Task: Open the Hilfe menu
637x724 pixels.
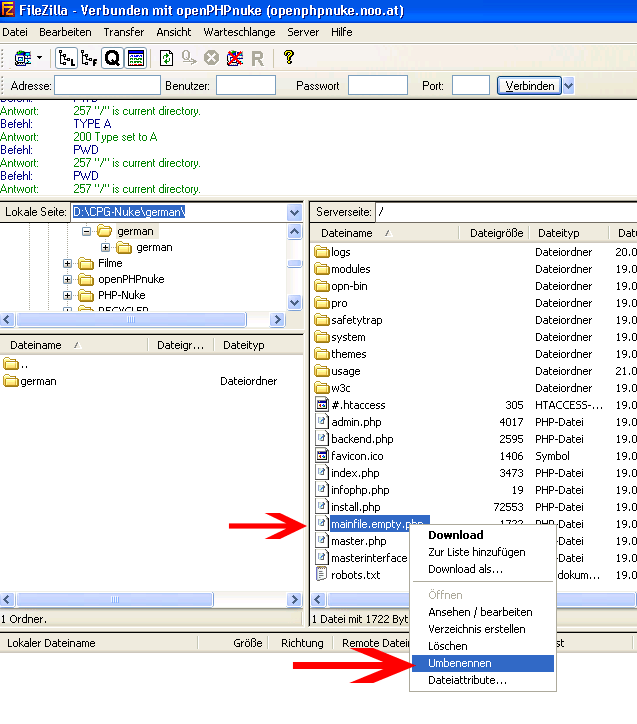Action: (342, 32)
